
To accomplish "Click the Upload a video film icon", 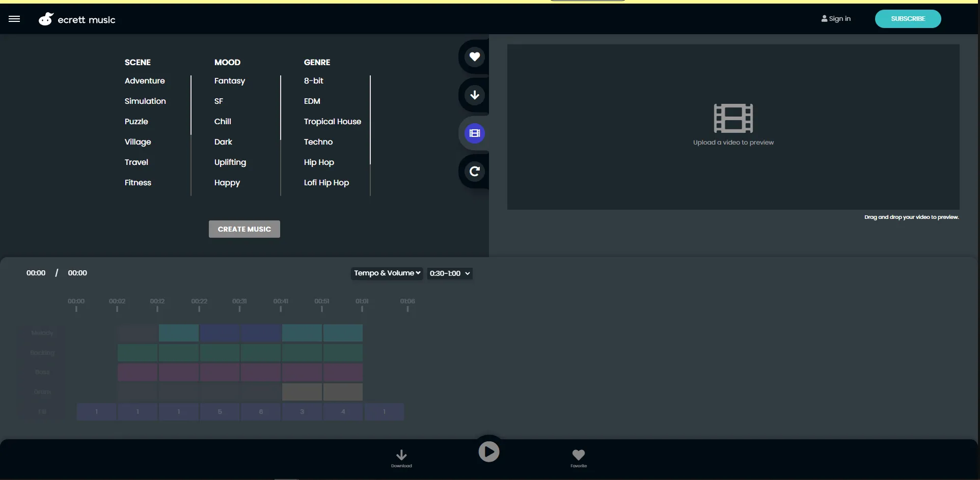I will (x=733, y=118).
